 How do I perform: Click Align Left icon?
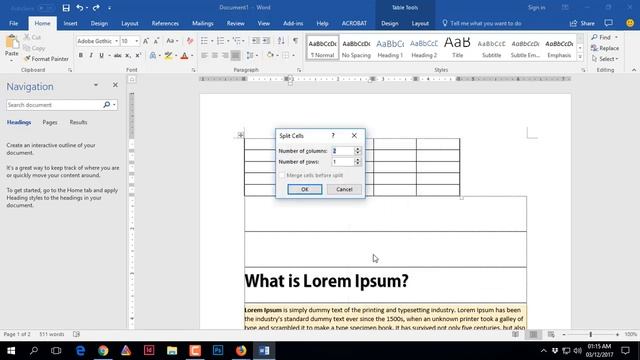click(x=204, y=55)
